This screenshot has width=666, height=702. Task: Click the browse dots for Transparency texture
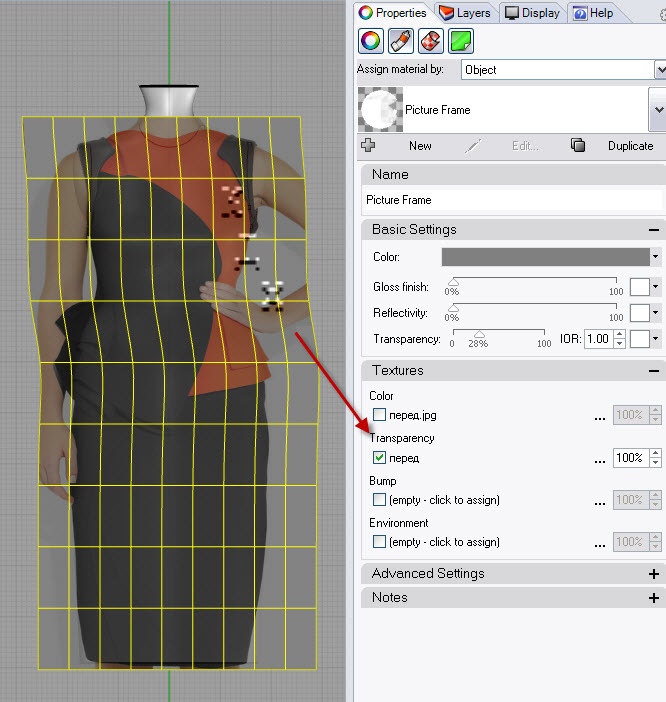point(599,458)
